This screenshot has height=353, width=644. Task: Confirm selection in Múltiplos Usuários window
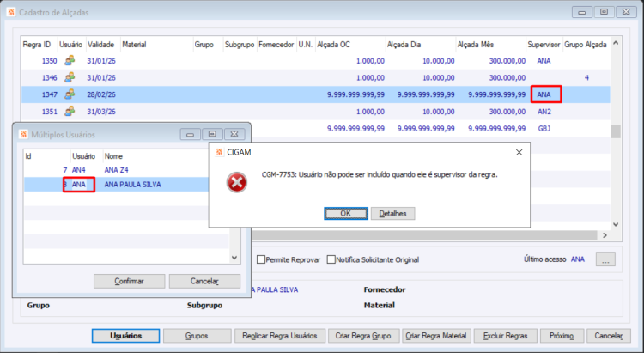click(x=129, y=281)
